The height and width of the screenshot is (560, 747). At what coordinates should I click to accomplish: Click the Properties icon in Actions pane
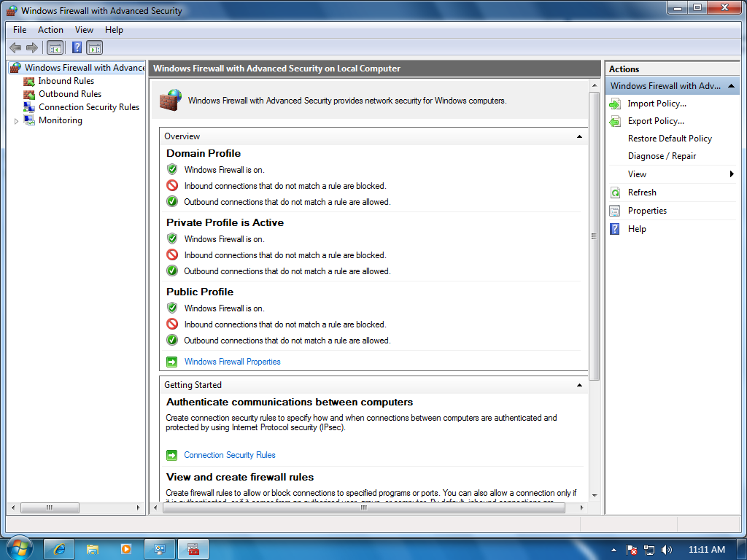point(615,211)
